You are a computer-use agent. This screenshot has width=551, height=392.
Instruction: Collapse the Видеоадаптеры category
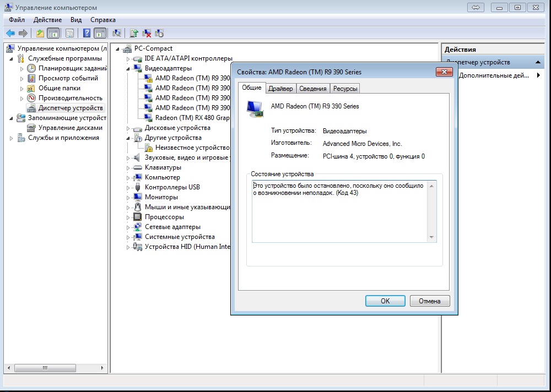click(128, 68)
